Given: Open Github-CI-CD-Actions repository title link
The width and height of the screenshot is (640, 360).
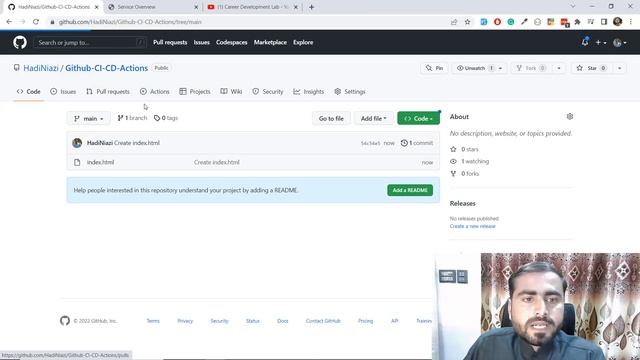Looking at the screenshot, I should click(107, 68).
